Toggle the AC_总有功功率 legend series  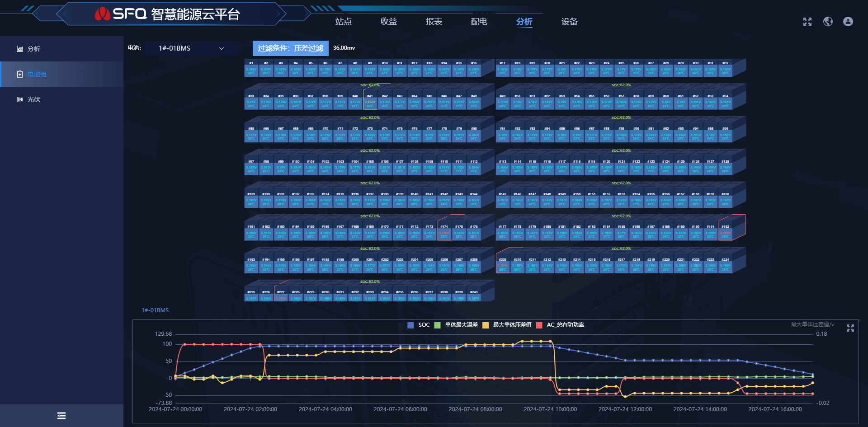point(560,325)
